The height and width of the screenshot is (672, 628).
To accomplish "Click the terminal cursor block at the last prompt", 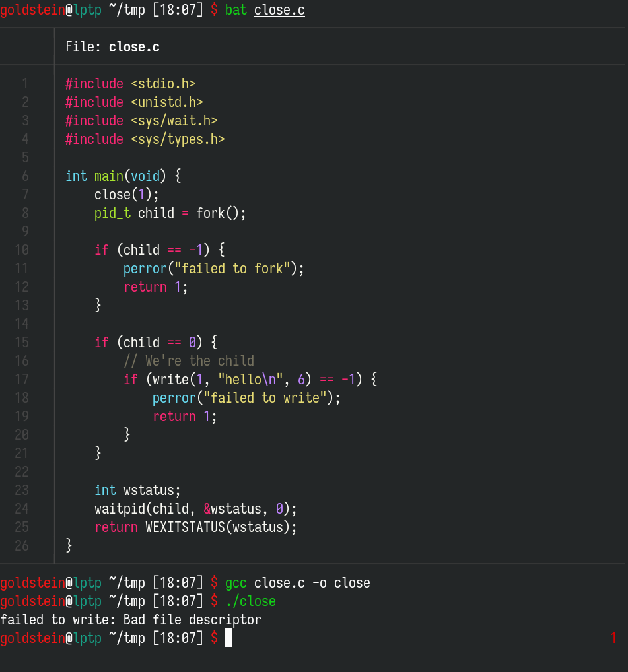I will (228, 638).
